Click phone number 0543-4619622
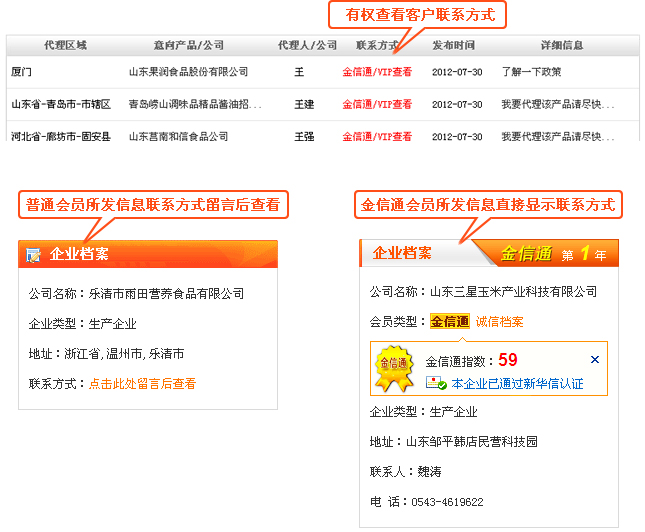This screenshot has width=645, height=532. pyautogui.click(x=447, y=502)
